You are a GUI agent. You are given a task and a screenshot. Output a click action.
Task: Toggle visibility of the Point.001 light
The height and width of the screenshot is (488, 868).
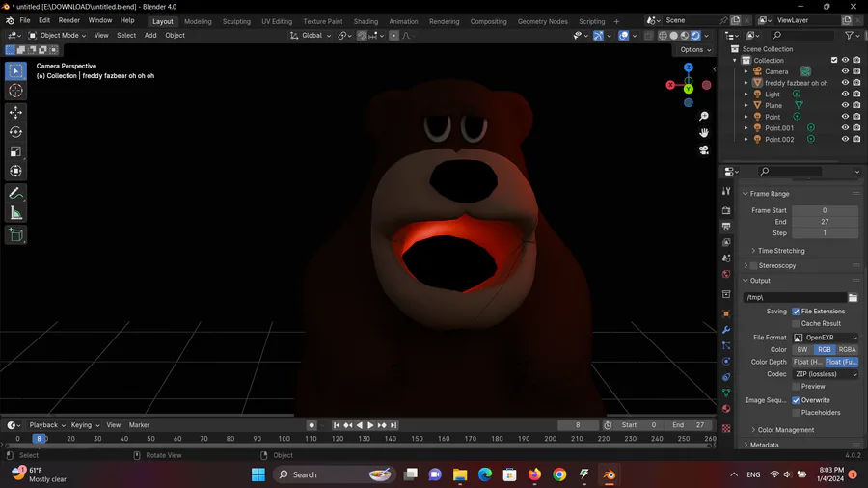click(x=845, y=128)
